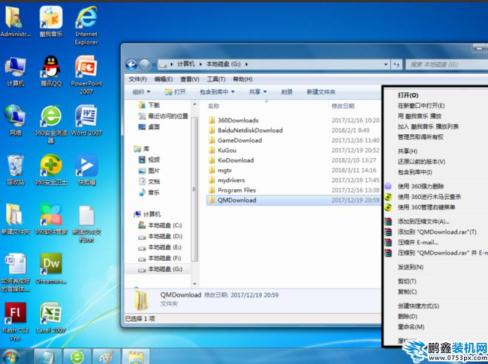The height and width of the screenshot is (364, 488).
Task: Select the BaiduNetdiskDownload folder
Action: 250,130
